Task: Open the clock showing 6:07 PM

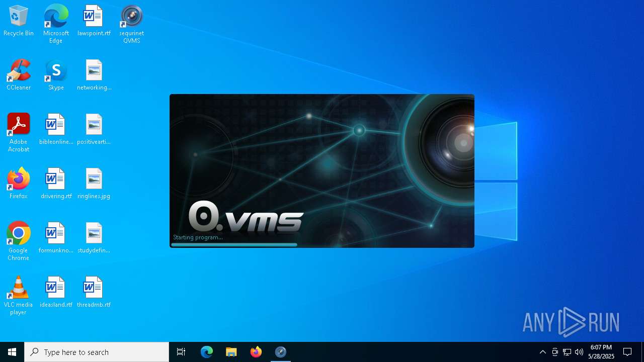Action: [601, 352]
